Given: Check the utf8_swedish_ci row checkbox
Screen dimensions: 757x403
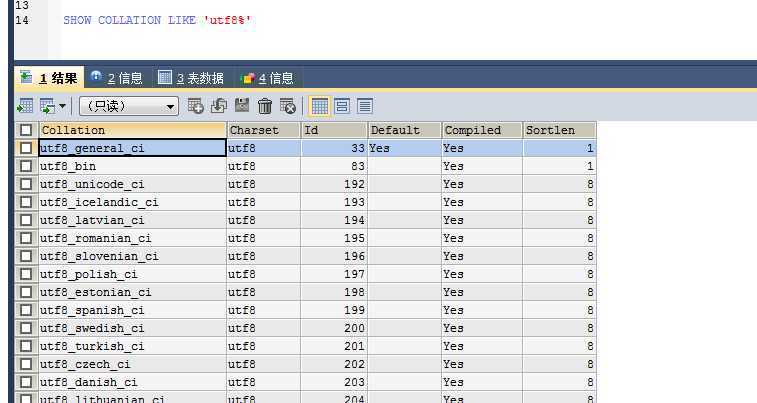Looking at the screenshot, I should 26,328.
